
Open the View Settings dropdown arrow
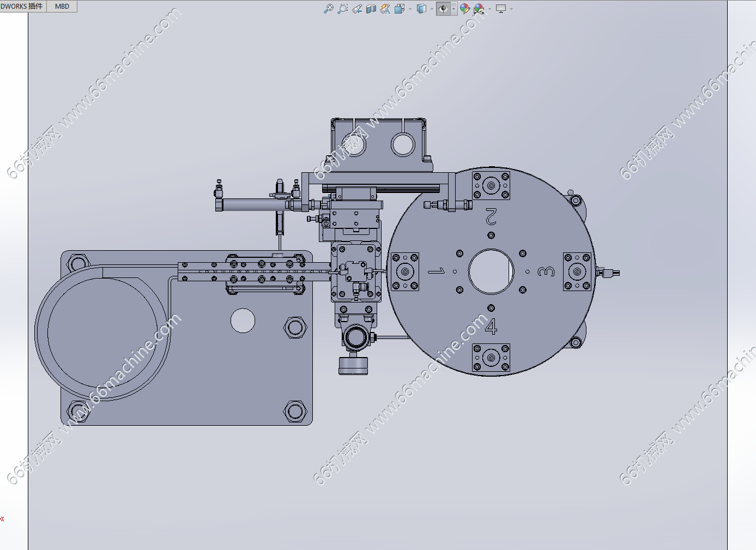pos(511,9)
